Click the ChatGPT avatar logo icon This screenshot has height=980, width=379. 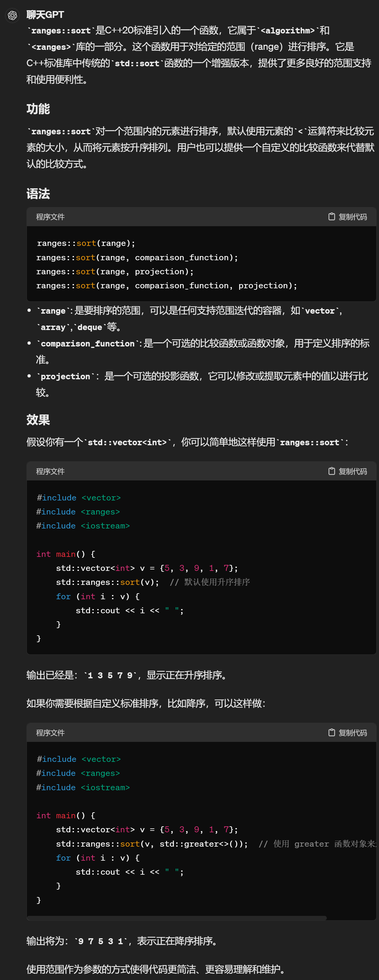coord(13,15)
